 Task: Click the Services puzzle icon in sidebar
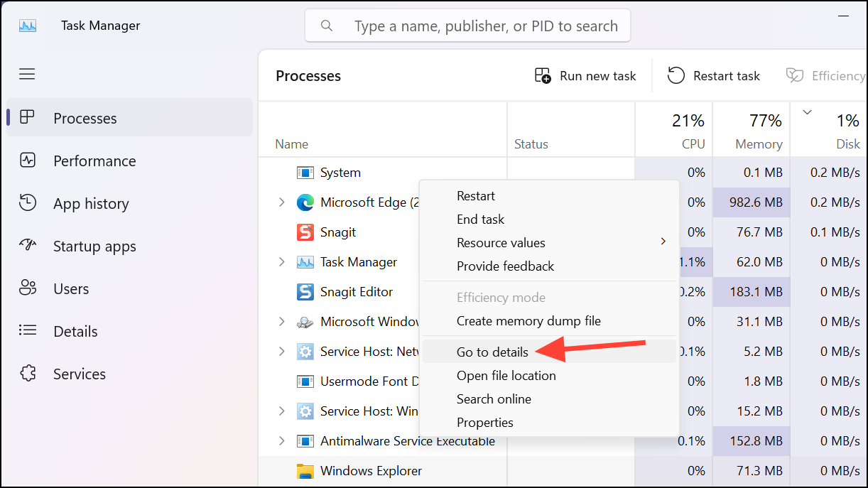click(x=27, y=373)
